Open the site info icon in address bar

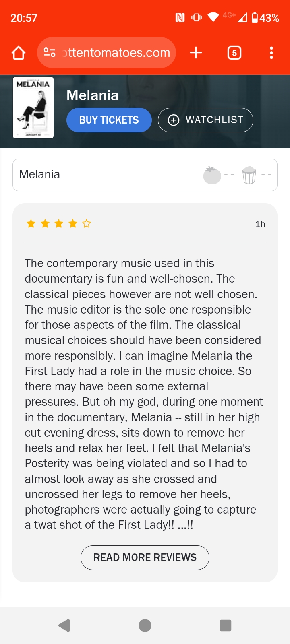click(x=50, y=53)
